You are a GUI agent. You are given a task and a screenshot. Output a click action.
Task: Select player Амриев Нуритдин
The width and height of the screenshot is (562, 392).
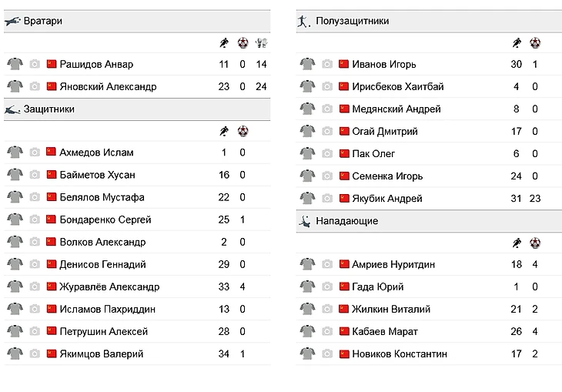click(x=393, y=265)
